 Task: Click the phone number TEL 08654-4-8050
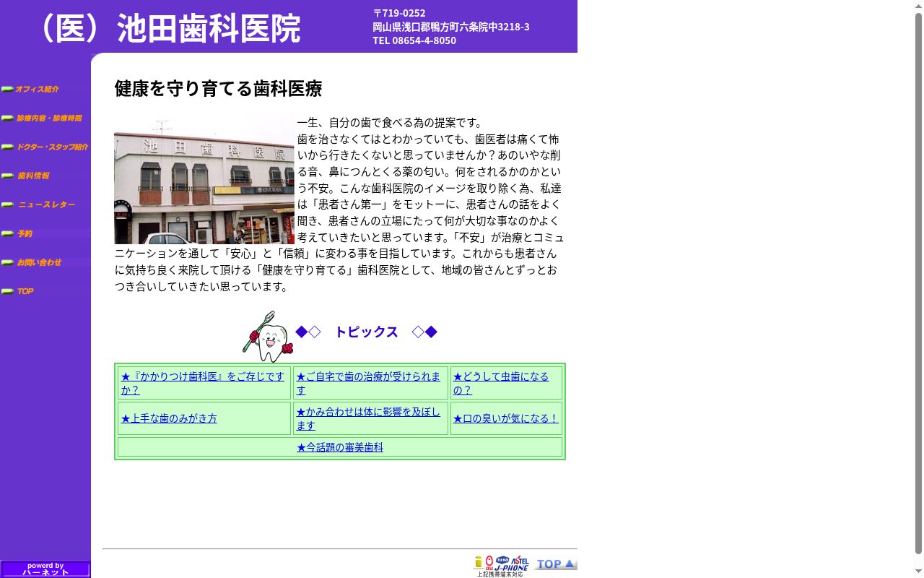pos(414,40)
